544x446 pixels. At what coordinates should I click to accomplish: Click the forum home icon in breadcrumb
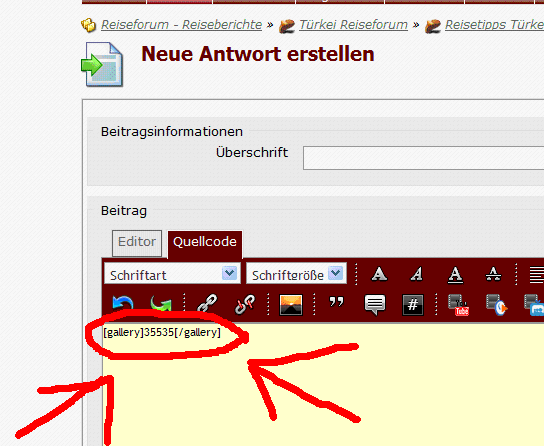[88, 25]
